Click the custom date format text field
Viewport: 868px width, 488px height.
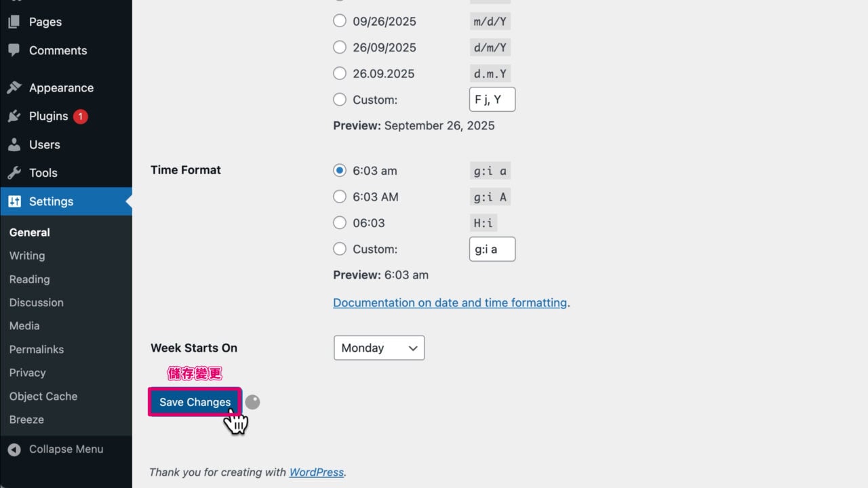[492, 100]
